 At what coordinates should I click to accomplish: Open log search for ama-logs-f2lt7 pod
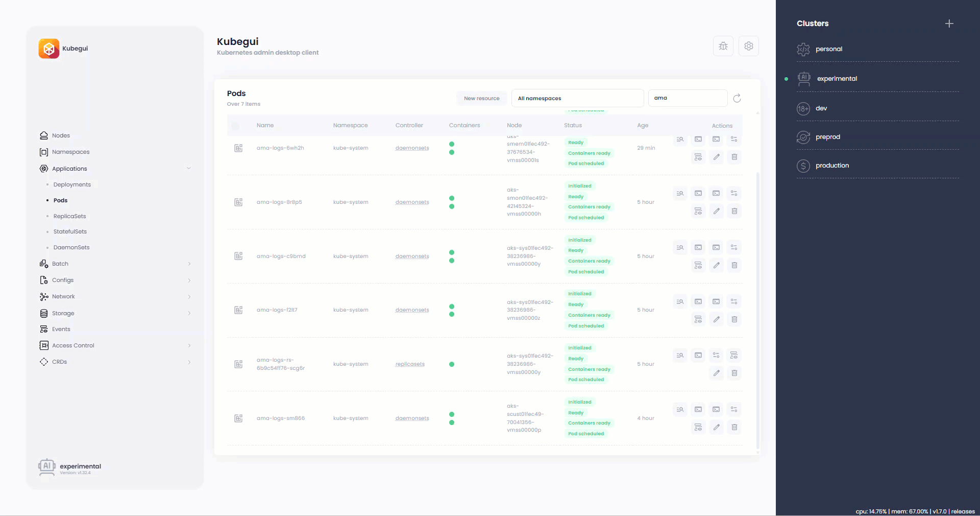click(680, 301)
